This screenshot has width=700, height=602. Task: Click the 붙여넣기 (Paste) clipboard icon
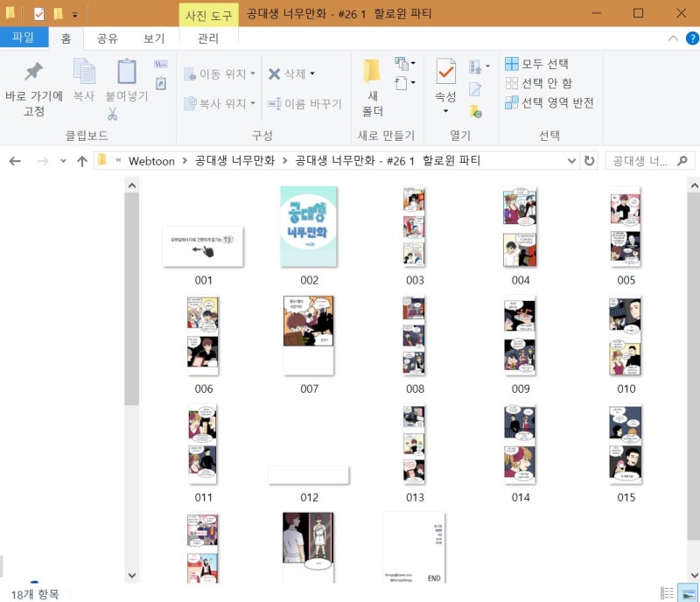tap(127, 72)
